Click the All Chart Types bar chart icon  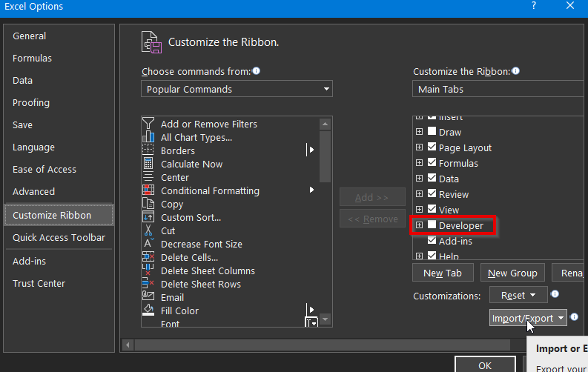point(148,137)
